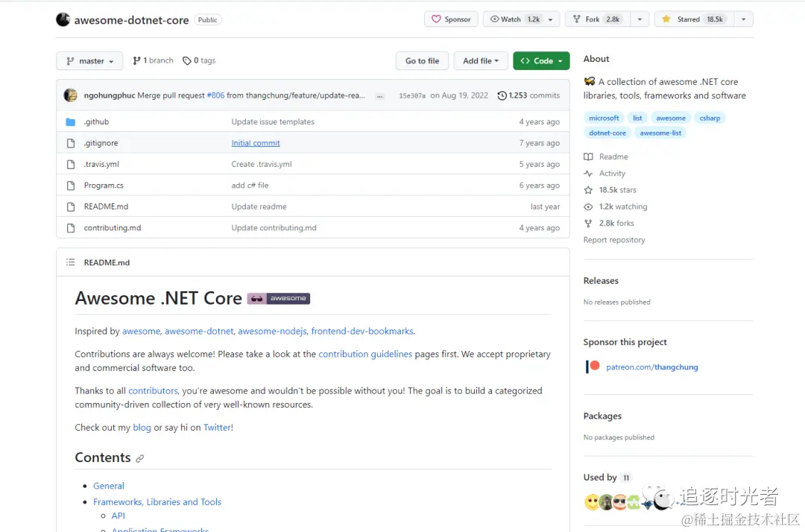Click the awesome badge image
Viewport: 805px width, 532px height.
pyautogui.click(x=279, y=299)
